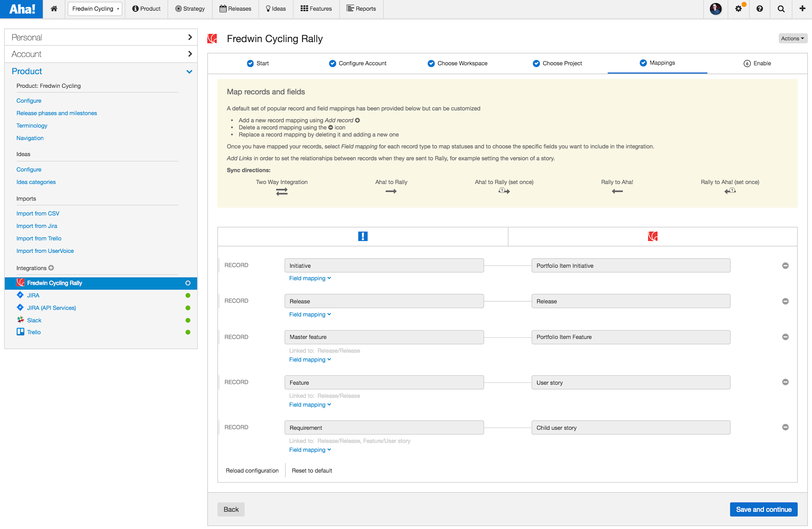Click Save and continue

(763, 509)
